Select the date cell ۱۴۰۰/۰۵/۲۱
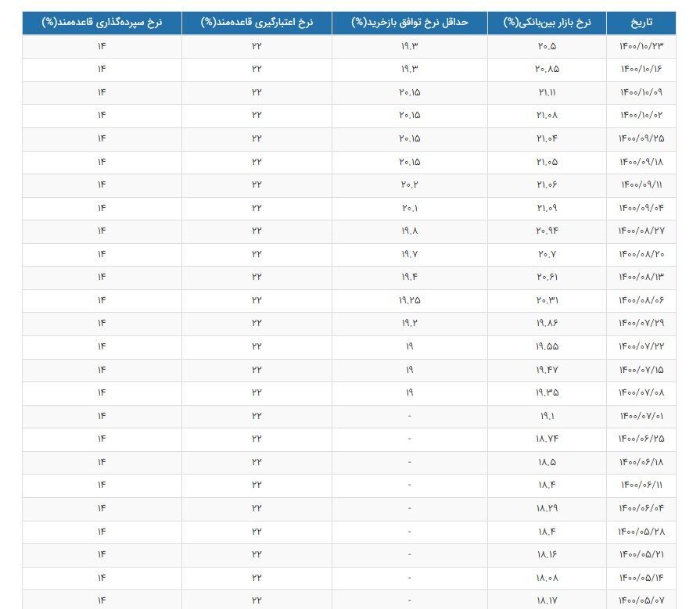This screenshot has width=700, height=609. pyautogui.click(x=641, y=554)
